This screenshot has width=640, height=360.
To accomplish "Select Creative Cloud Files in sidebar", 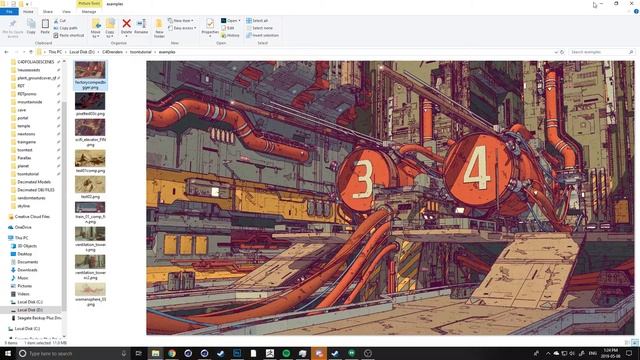I will 32,217.
